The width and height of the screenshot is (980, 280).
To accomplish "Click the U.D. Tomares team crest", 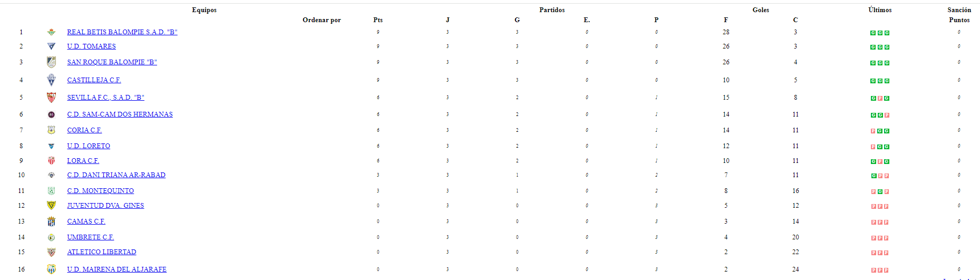I will (51, 46).
